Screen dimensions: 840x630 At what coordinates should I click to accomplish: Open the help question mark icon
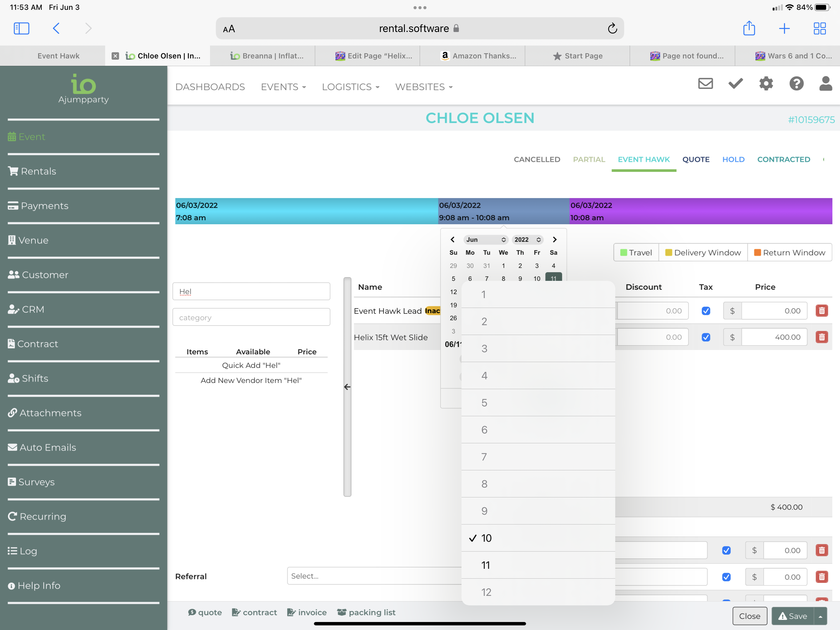[796, 83]
